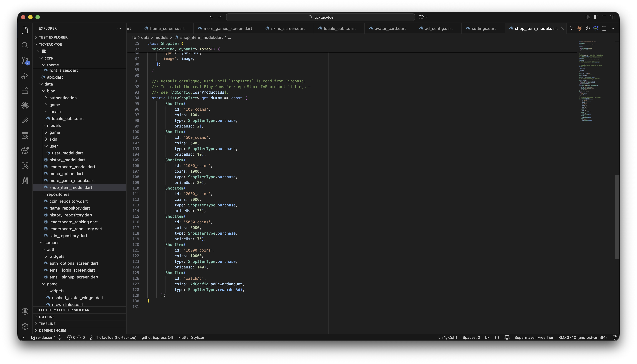This screenshot has width=637, height=364.
Task: Go back using the navigation arrow
Action: (211, 17)
